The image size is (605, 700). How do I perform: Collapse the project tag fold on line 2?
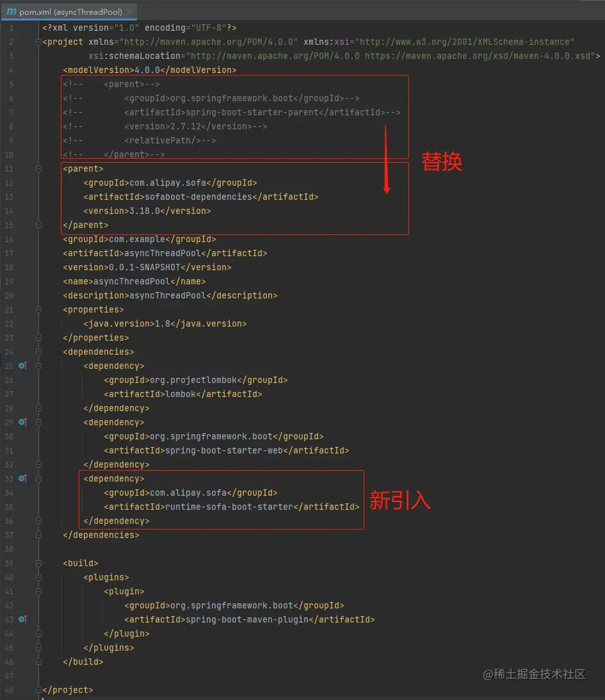[39, 42]
